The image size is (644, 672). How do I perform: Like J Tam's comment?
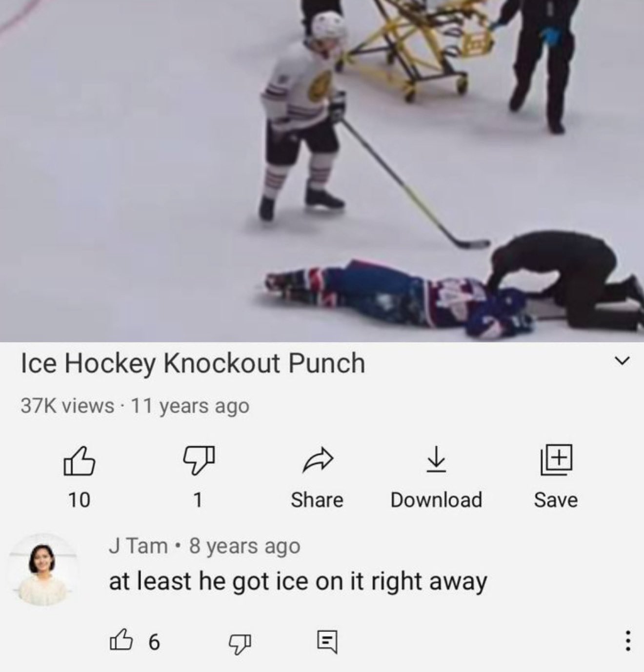coord(121,641)
